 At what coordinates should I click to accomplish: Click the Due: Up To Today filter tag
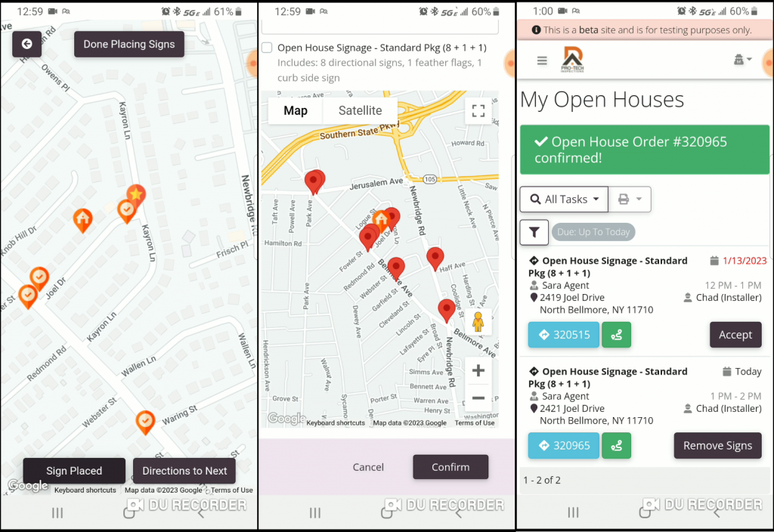(593, 232)
